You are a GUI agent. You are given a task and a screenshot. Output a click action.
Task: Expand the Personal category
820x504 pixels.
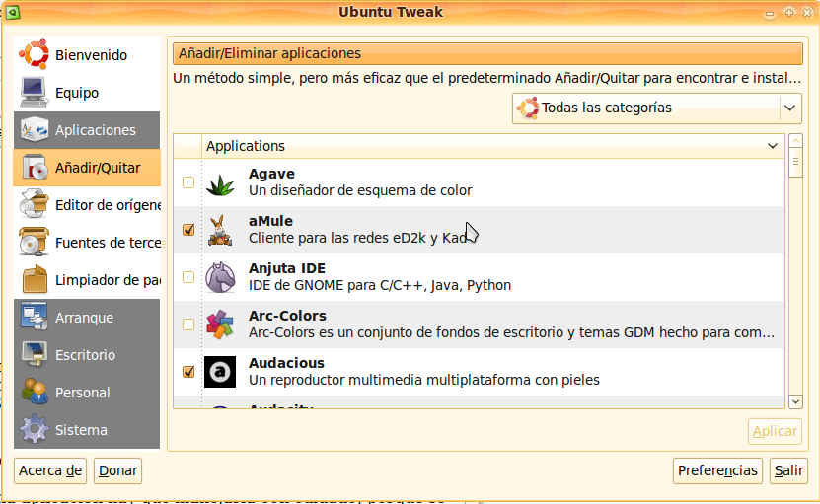point(87,393)
